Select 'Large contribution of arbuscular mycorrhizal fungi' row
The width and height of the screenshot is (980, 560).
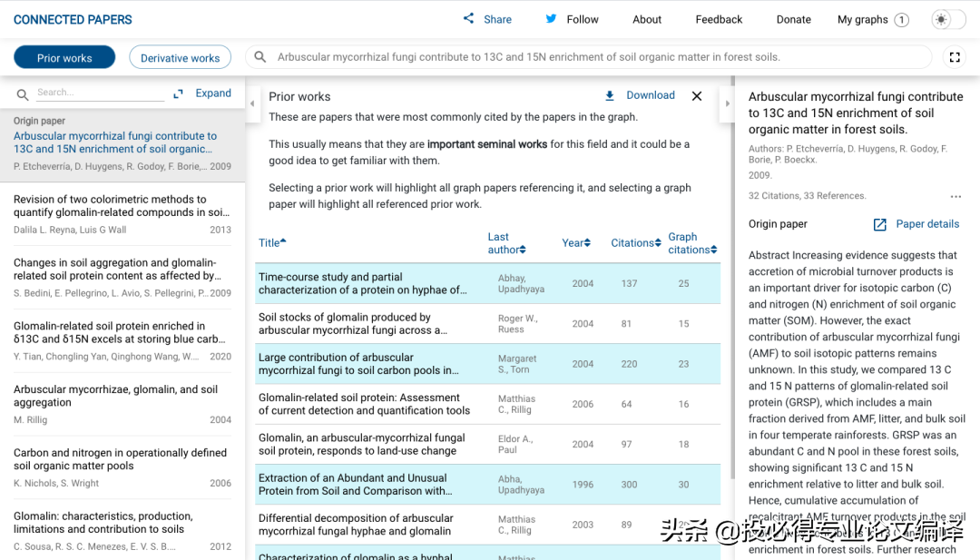pos(487,364)
